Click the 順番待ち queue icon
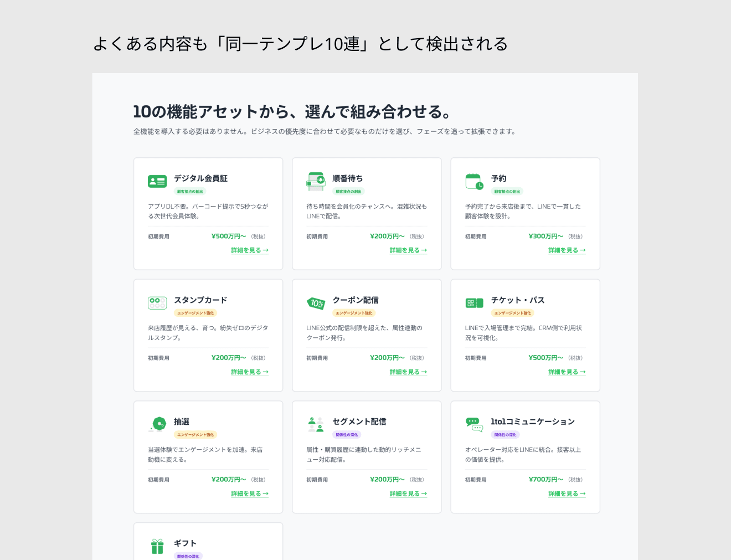The height and width of the screenshot is (560, 731). pos(316,181)
